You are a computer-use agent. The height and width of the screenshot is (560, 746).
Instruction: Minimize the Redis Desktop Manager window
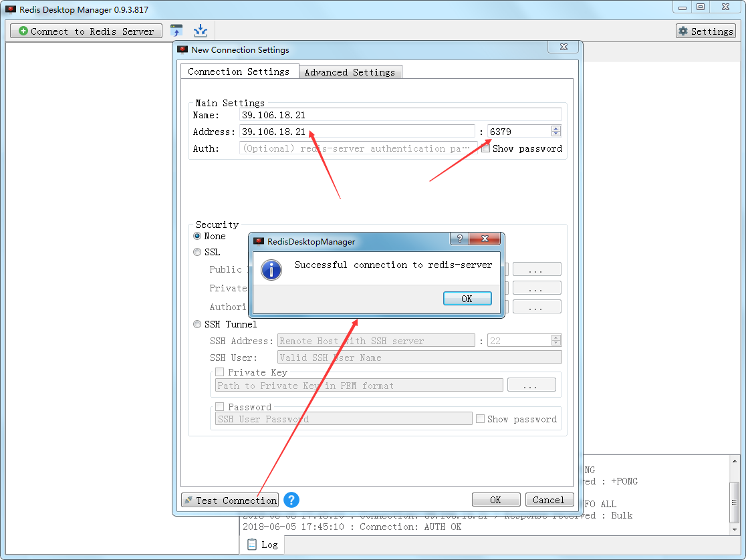[682, 7]
